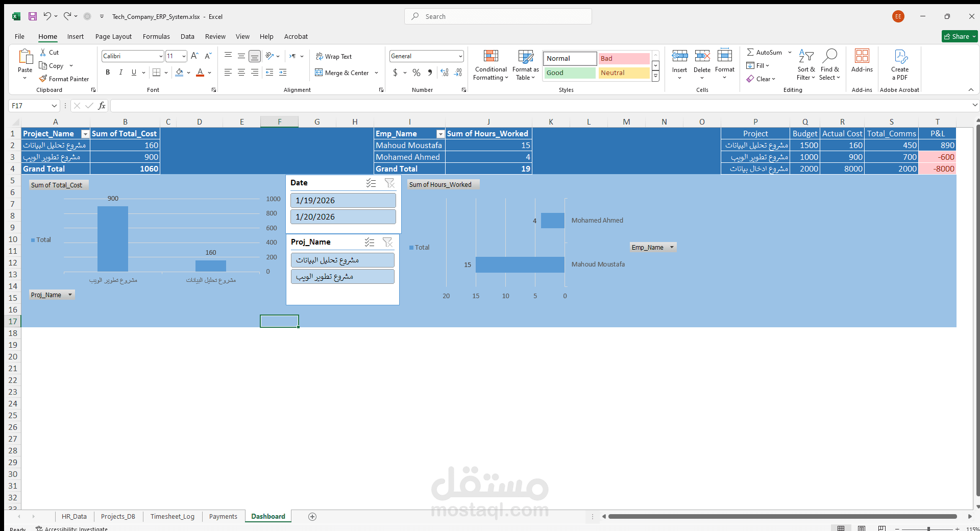Open Conditional Formatting options
The height and width of the screenshot is (531, 980).
[490, 65]
